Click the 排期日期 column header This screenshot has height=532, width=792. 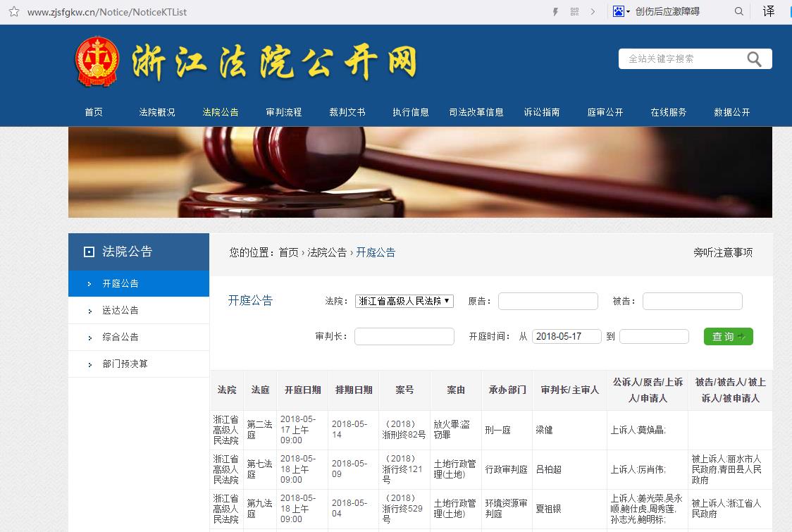(354, 390)
